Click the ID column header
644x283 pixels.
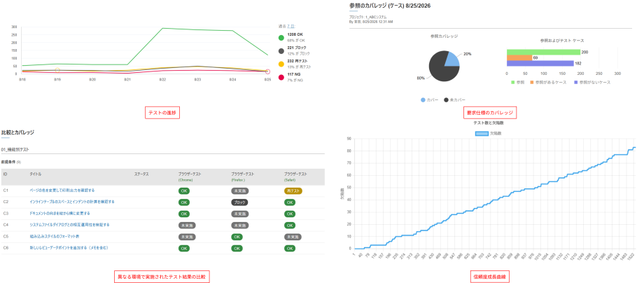pyautogui.click(x=5, y=174)
